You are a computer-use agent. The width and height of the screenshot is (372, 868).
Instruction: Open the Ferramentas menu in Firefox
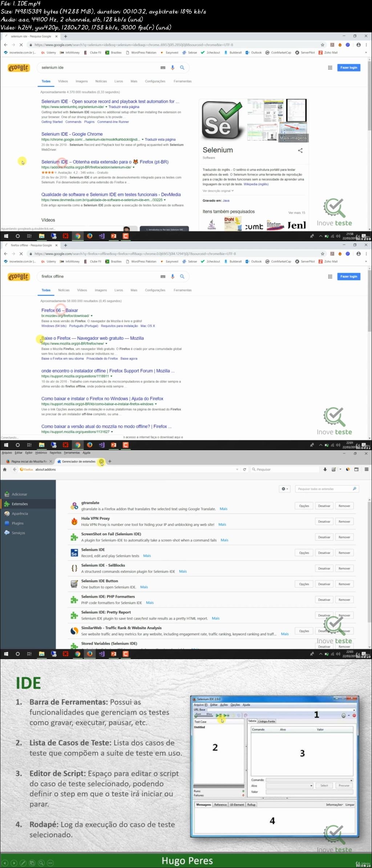pos(72,453)
